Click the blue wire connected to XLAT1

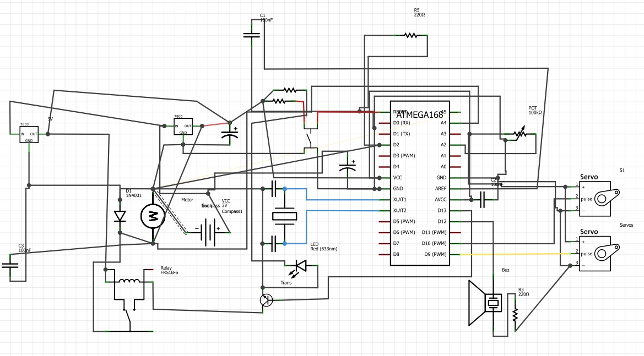tap(332, 194)
